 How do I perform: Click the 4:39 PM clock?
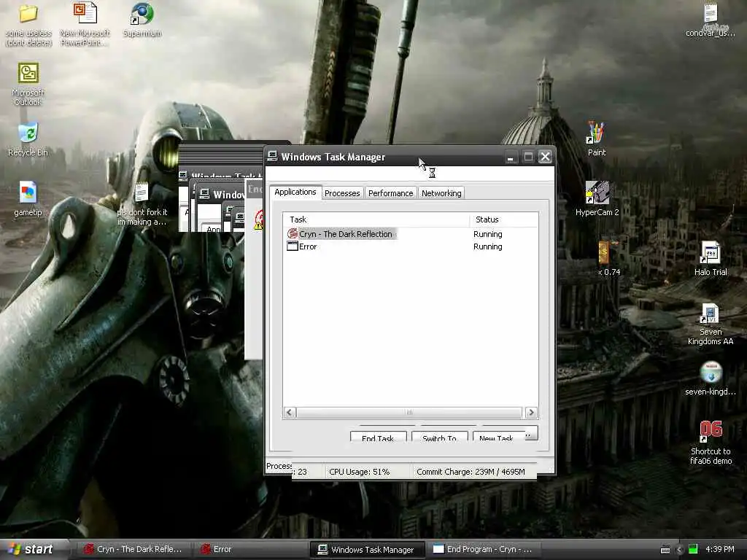[x=720, y=549]
